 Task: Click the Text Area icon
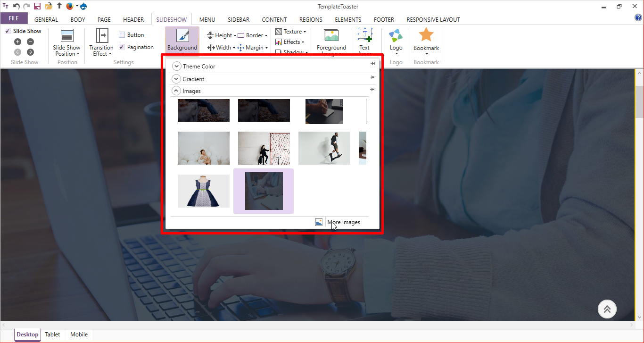(x=364, y=35)
